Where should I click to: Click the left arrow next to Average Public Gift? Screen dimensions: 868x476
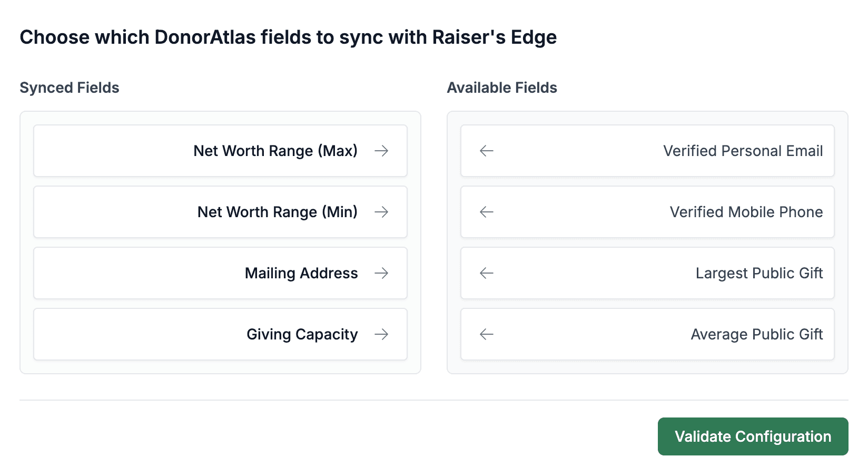[x=486, y=334]
